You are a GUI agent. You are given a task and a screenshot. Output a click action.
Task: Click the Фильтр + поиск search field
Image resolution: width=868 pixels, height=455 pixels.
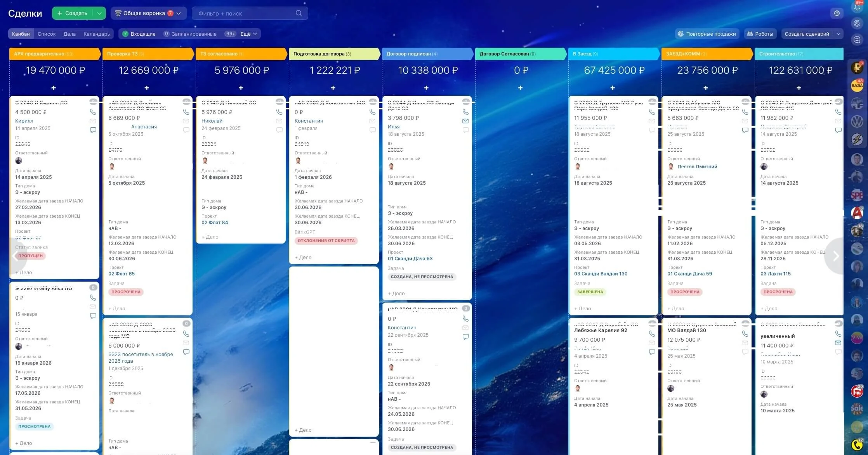(250, 13)
